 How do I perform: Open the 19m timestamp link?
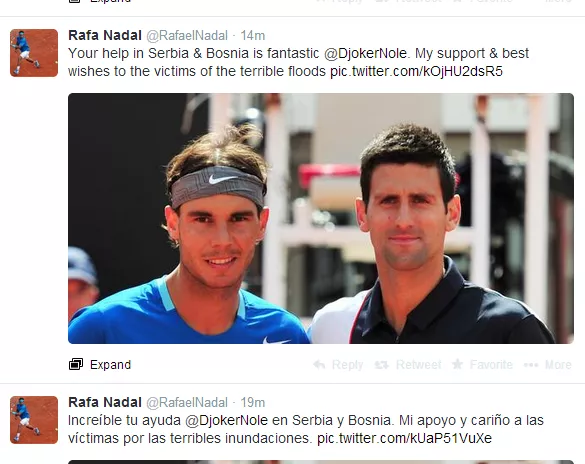tap(253, 403)
